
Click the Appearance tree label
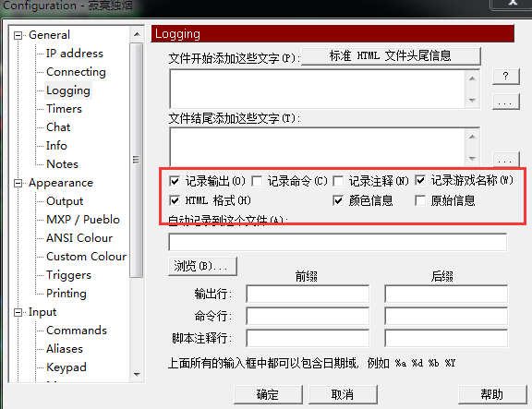(61, 183)
